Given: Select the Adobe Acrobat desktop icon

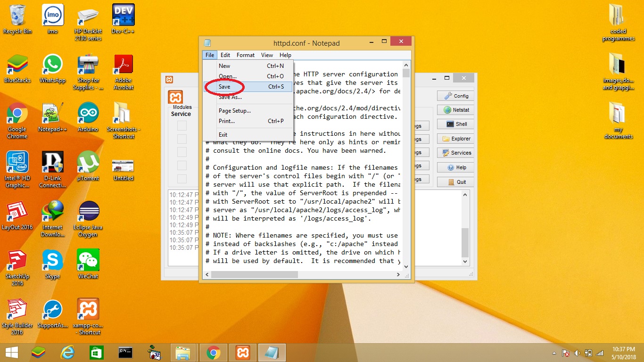Looking at the screenshot, I should coord(124,72).
